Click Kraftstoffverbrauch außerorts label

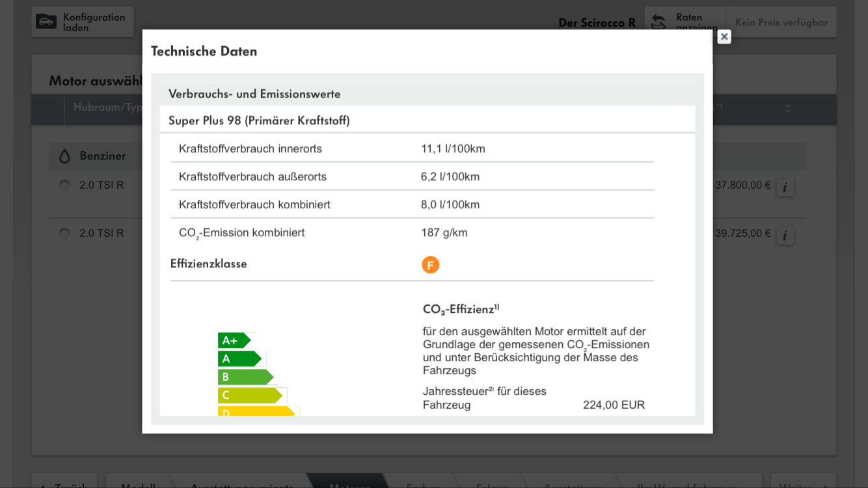click(252, 176)
